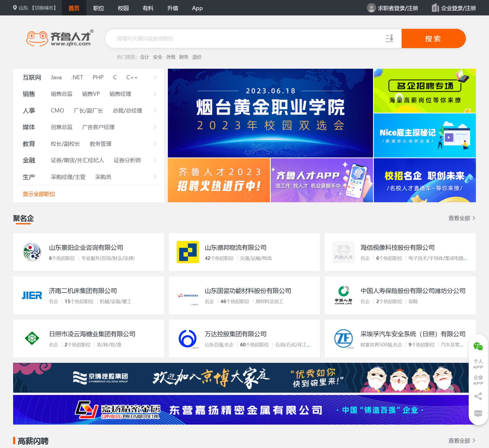Click the 山东景阳企业咨询 company logo
The height and width of the screenshot is (448, 489).
[32, 252]
